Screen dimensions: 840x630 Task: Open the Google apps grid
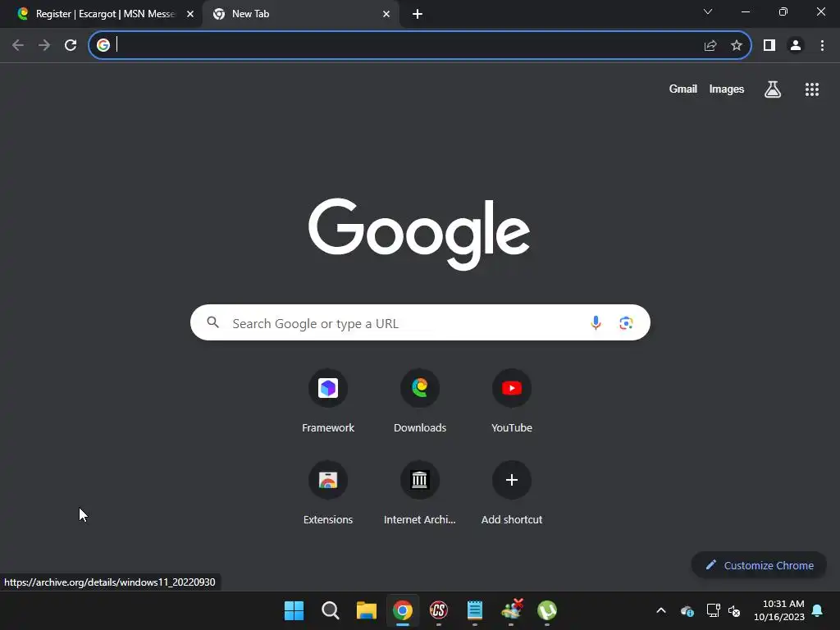tap(812, 89)
